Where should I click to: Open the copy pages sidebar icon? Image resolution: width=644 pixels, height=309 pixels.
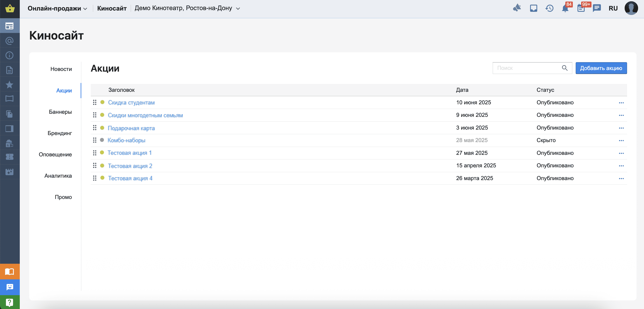tap(9, 114)
